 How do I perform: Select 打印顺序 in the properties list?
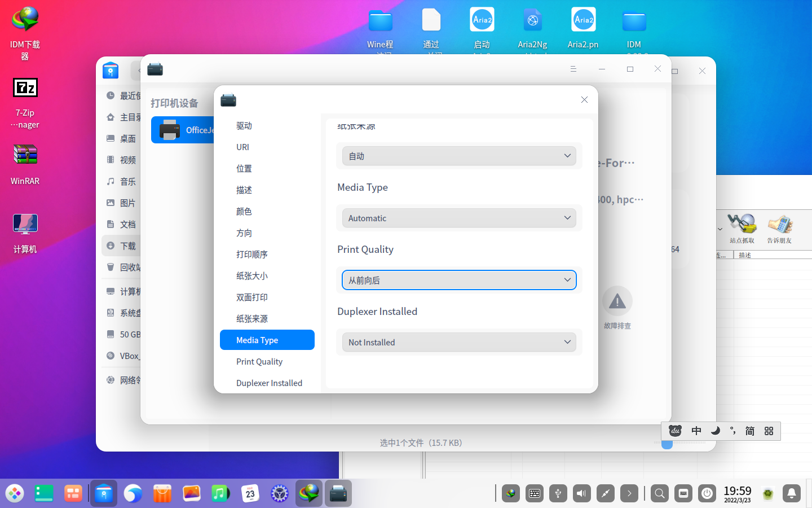tap(267, 255)
